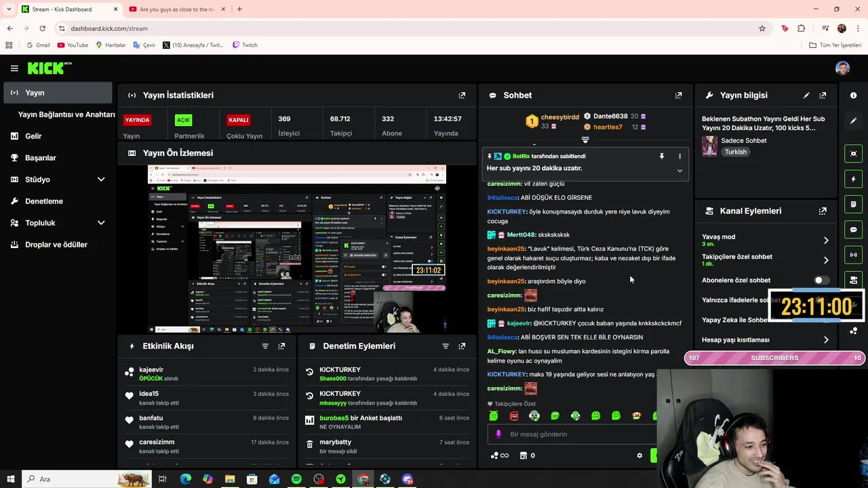This screenshot has height=488, width=868.
Task: Open Hesap yaşı kısıtlaması settings arrow
Action: (826, 340)
